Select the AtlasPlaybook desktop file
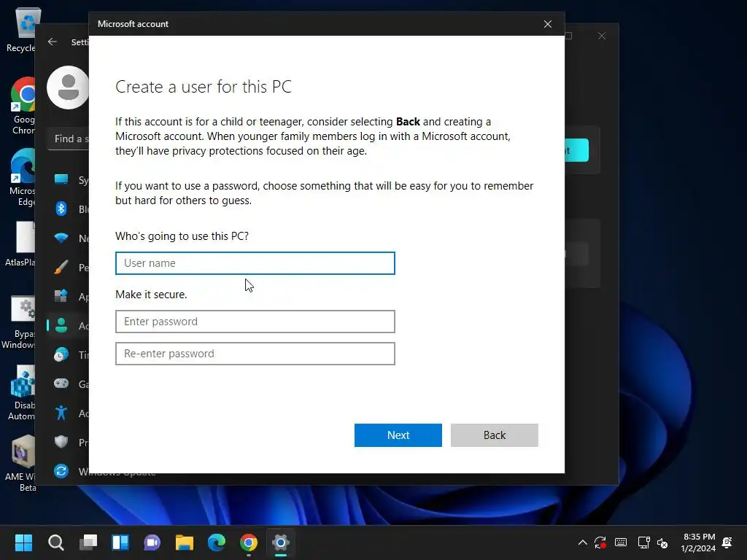Image resolution: width=747 pixels, height=560 pixels. tap(20, 244)
